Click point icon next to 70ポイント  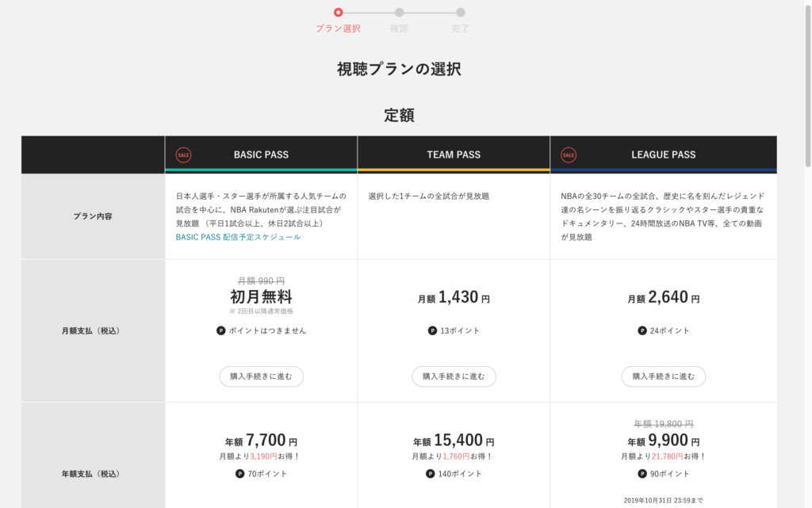pyautogui.click(x=239, y=473)
